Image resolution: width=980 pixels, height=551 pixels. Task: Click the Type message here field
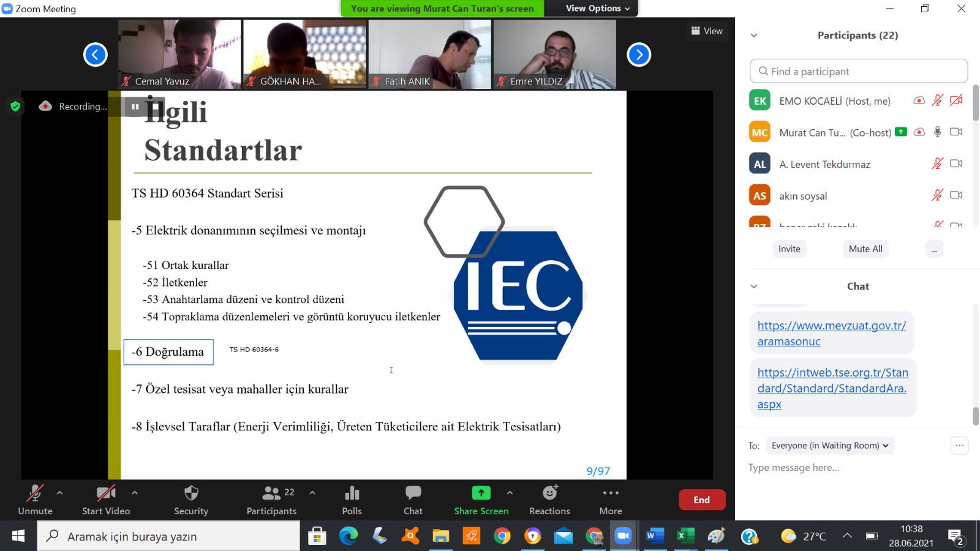[858, 468]
